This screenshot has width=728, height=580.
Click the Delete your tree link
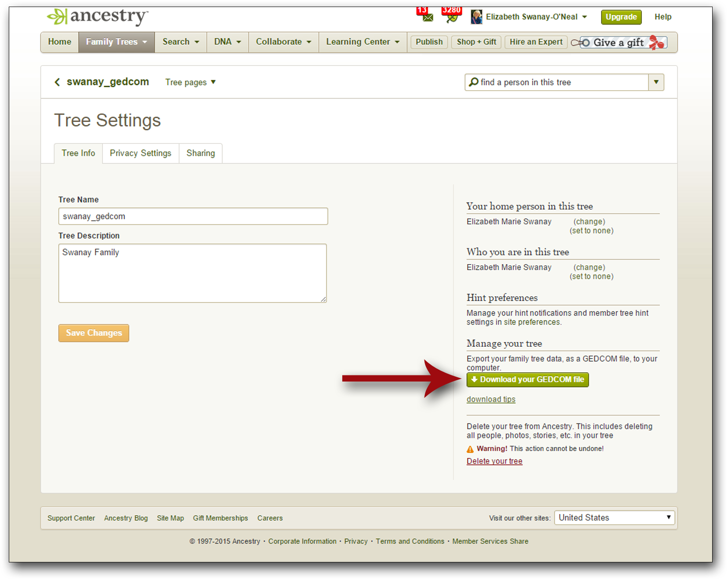[x=494, y=461]
